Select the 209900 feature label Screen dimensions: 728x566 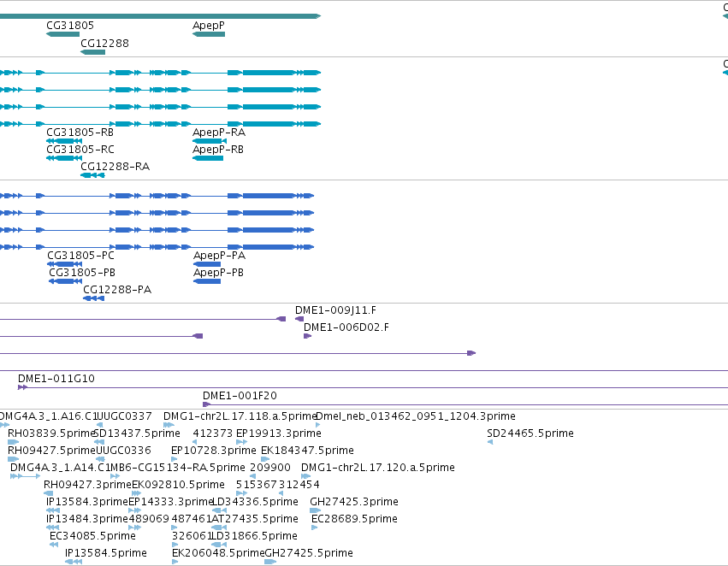click(x=270, y=468)
